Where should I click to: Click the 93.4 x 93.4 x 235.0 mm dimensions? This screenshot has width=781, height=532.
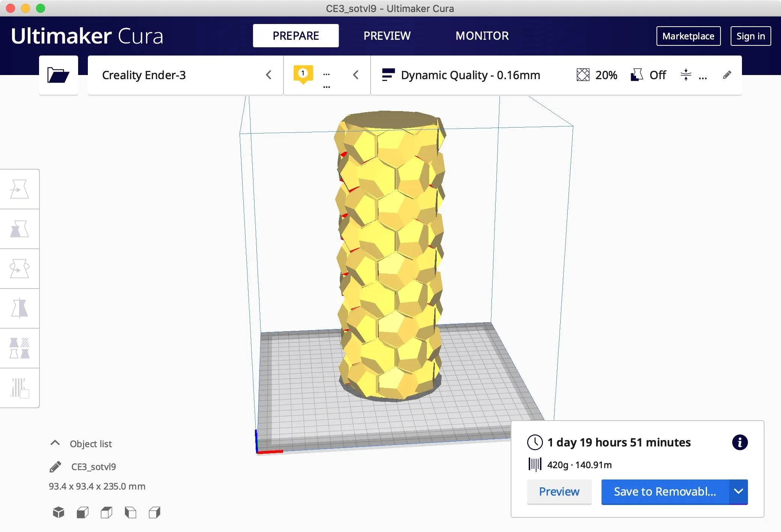[97, 486]
